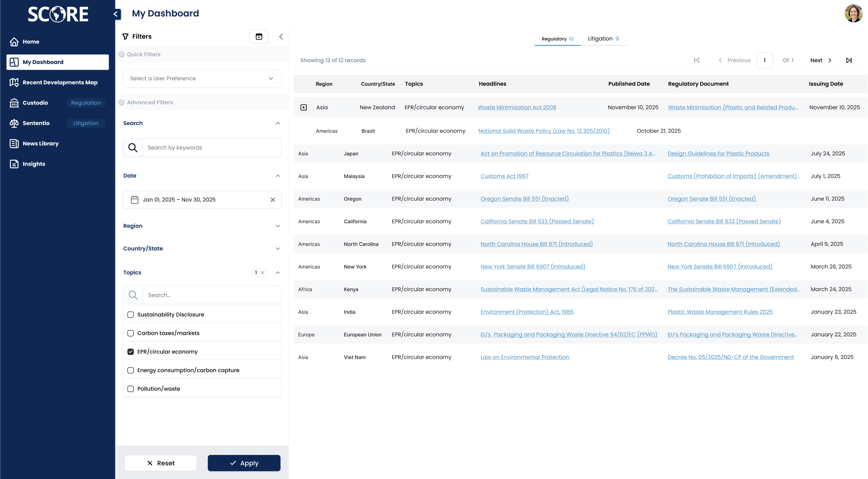Collapse the sidebar using the arrow button

pos(115,14)
